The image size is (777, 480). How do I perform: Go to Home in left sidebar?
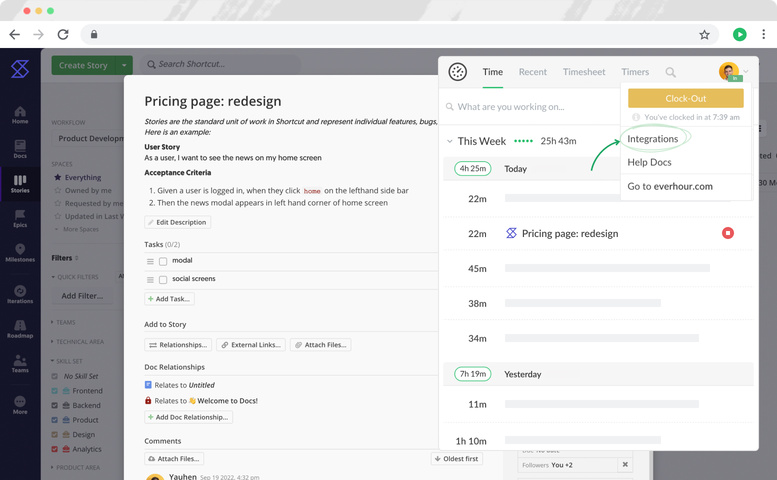coord(20,115)
